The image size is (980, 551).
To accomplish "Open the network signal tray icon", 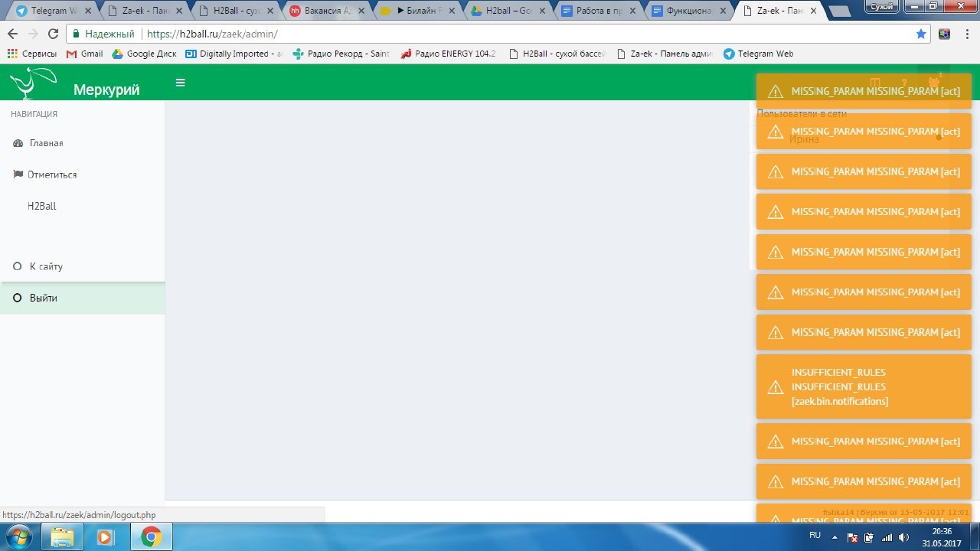I will pyautogui.click(x=887, y=537).
